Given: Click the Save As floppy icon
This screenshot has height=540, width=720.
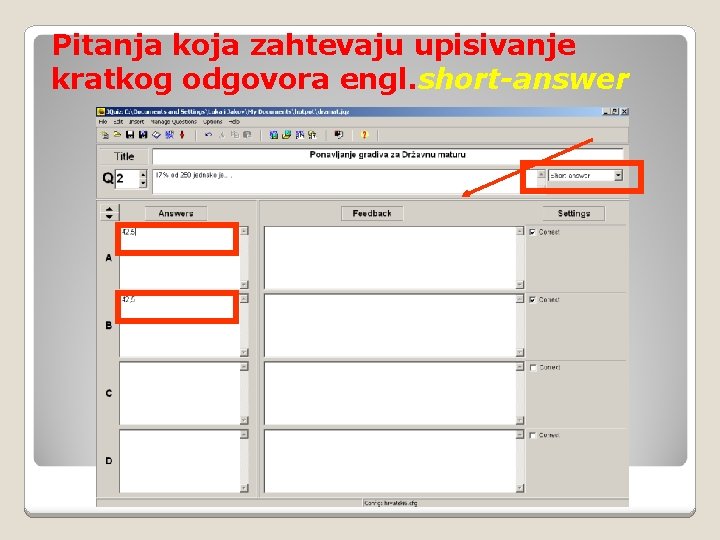Looking at the screenshot, I should (x=143, y=135).
